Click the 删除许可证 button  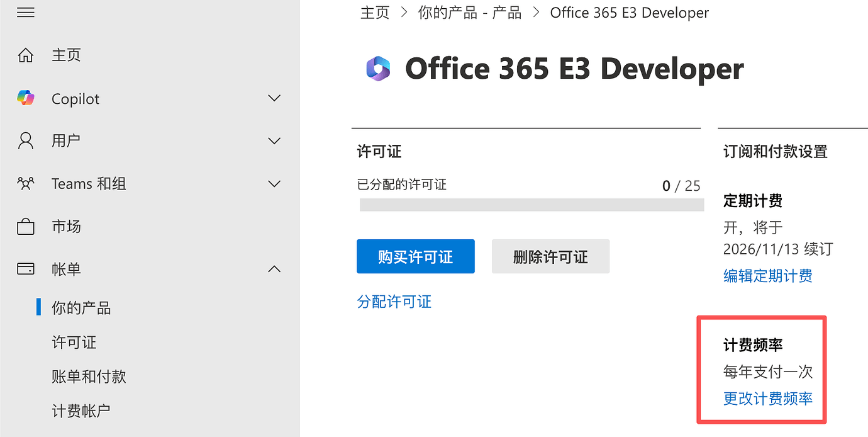tap(550, 256)
